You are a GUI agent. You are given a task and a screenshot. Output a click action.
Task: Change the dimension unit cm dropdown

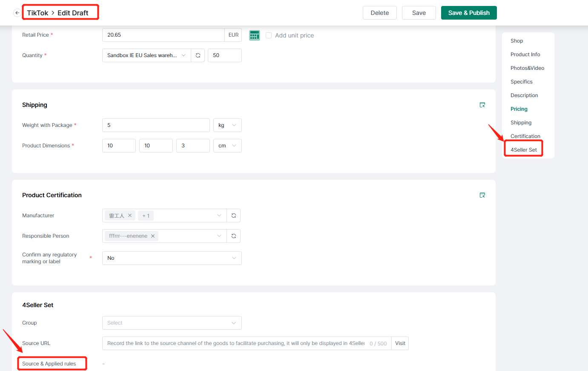(x=227, y=146)
